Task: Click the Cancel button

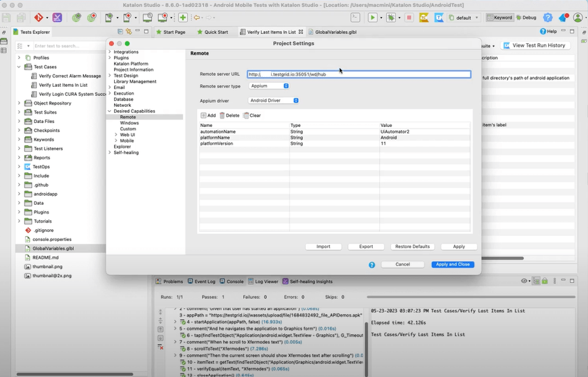Action: coord(403,264)
